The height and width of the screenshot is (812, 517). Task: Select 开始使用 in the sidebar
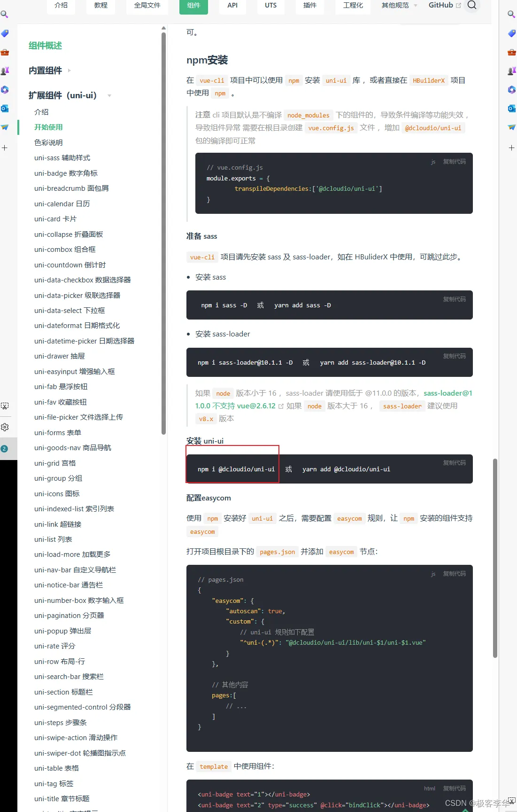coord(48,127)
